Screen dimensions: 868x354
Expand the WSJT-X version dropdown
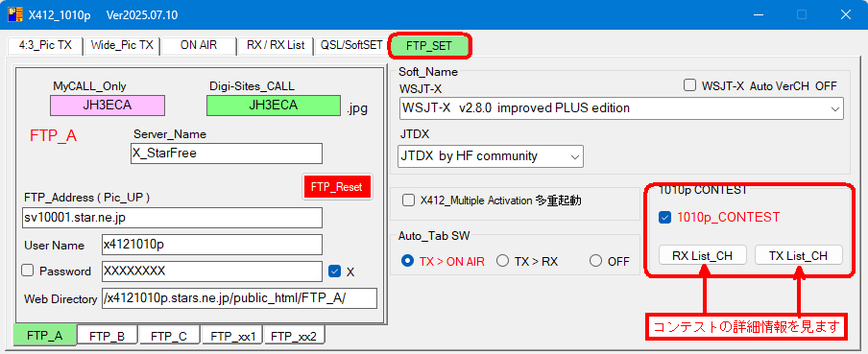coord(834,109)
